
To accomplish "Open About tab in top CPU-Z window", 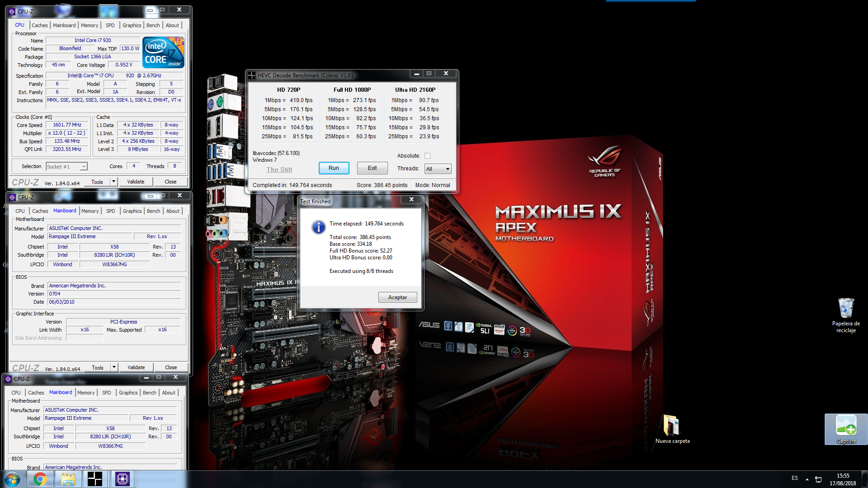I will tap(172, 25).
